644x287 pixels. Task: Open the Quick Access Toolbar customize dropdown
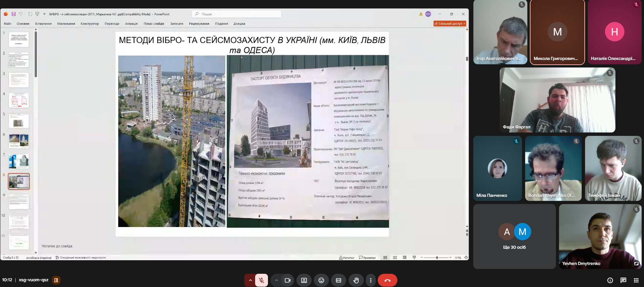[x=44, y=14]
